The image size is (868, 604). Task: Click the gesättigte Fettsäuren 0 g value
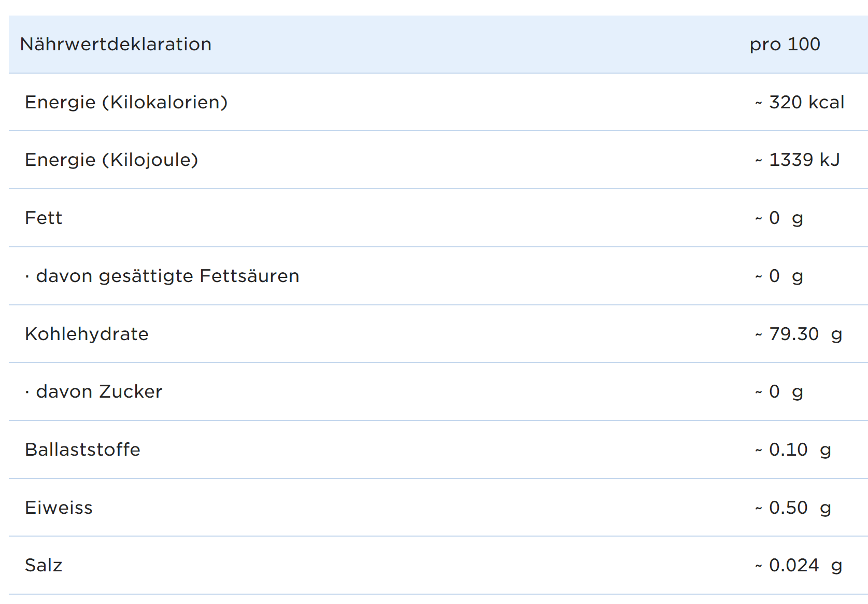(779, 276)
